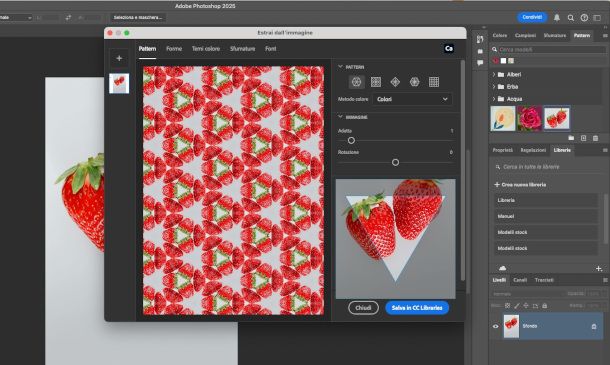610x365 pixels.
Task: Select the red recent pattern swatch
Action: pos(496,61)
